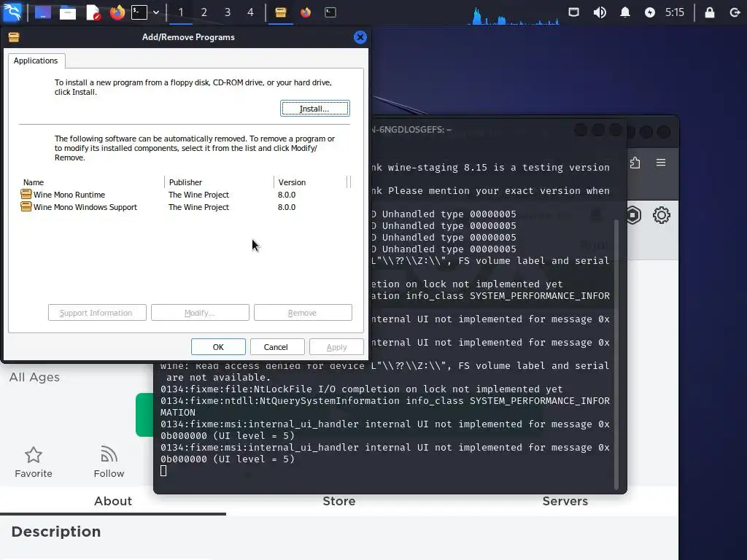Open the network connection tray icon
The image size is (747, 560).
click(573, 12)
